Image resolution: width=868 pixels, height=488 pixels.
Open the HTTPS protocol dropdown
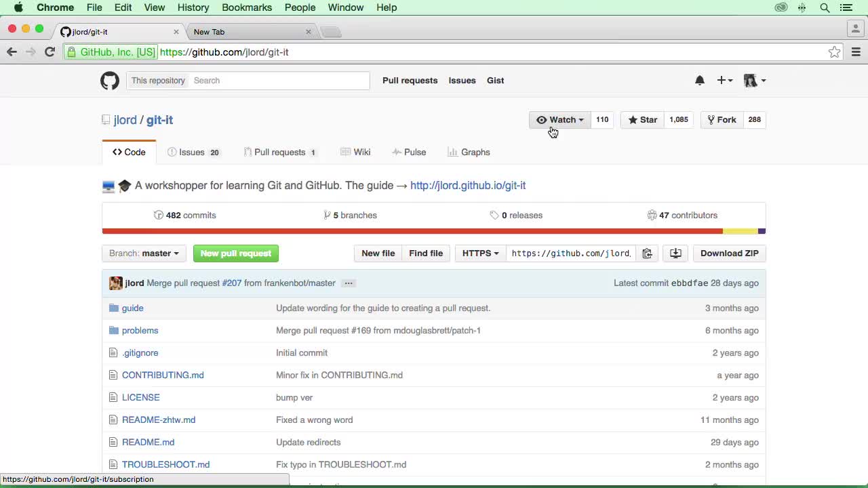click(480, 253)
